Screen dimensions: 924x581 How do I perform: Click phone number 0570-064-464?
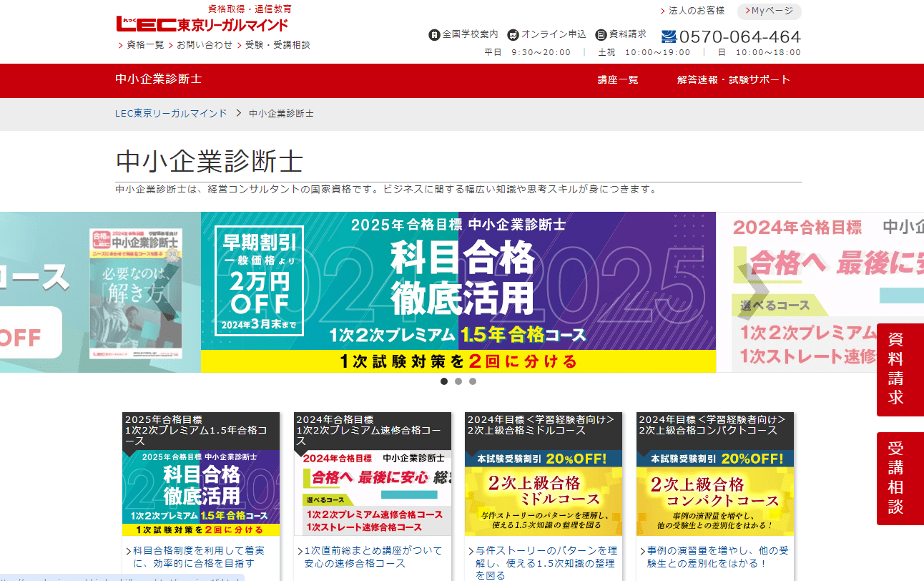pos(740,36)
